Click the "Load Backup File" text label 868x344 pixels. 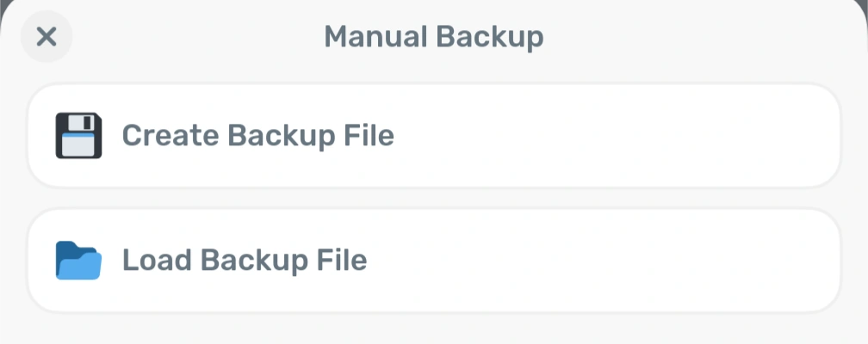pyautogui.click(x=245, y=261)
